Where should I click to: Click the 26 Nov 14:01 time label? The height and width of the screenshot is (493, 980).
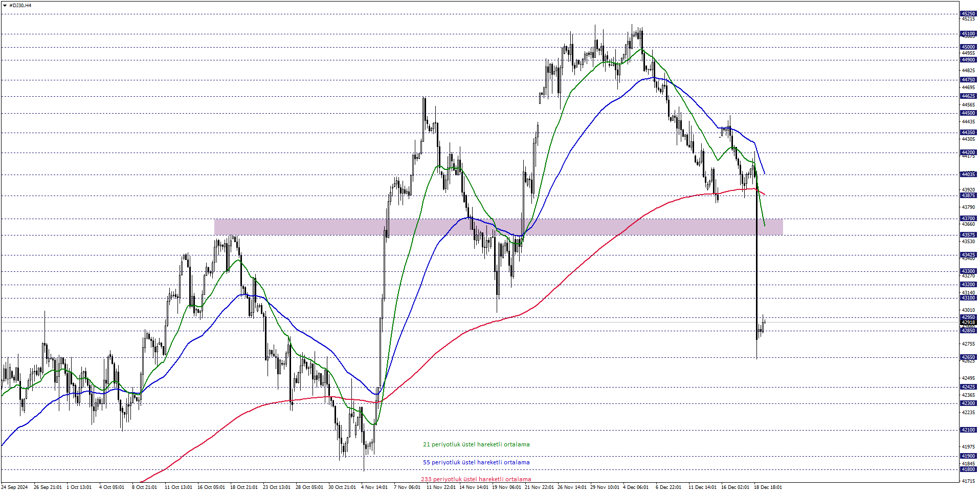point(572,487)
